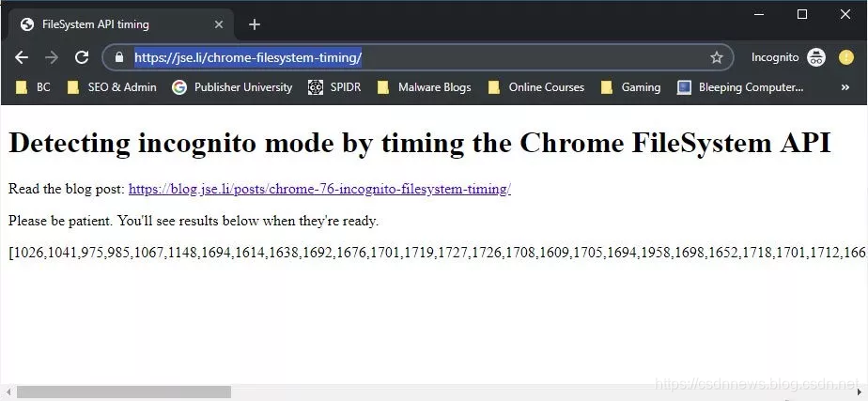
Task: Open the Online Courses bookmark folder
Action: (535, 87)
